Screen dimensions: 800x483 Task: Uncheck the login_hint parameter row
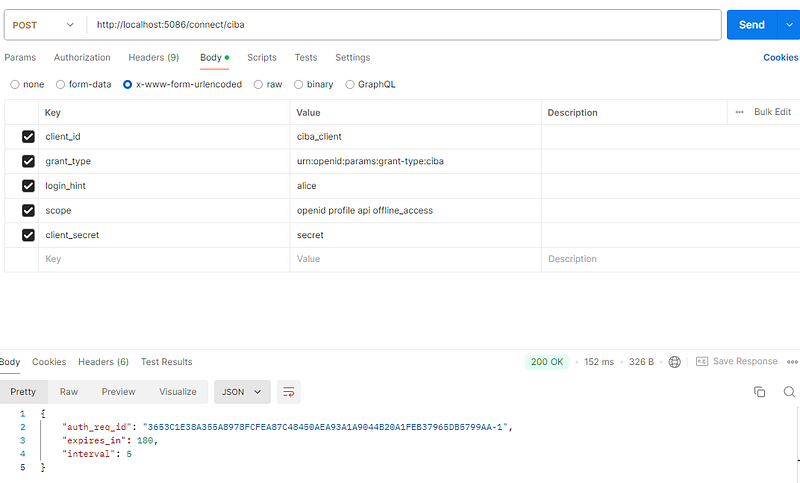click(28, 186)
